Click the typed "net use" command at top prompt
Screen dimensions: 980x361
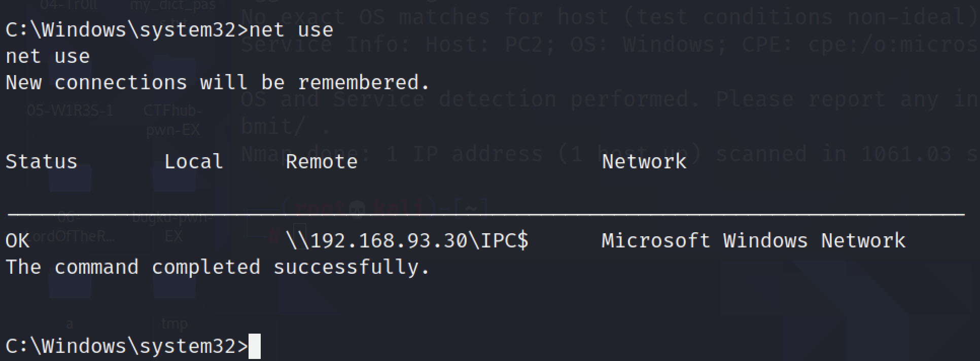291,30
